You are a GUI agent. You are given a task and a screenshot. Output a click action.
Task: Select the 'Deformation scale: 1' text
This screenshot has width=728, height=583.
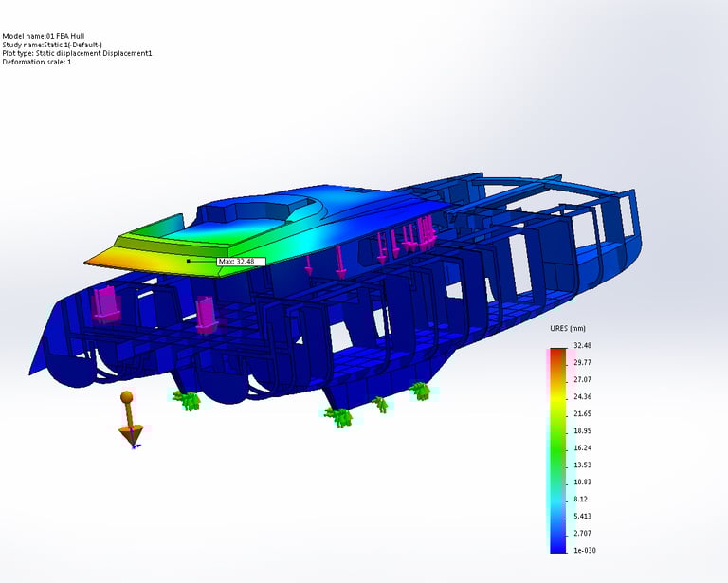pyautogui.click(x=37, y=62)
